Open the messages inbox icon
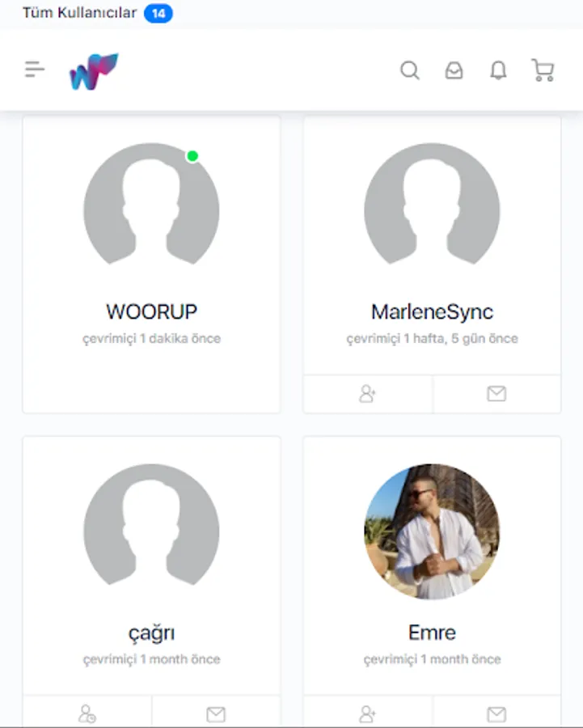This screenshot has width=583, height=728. coord(454,70)
